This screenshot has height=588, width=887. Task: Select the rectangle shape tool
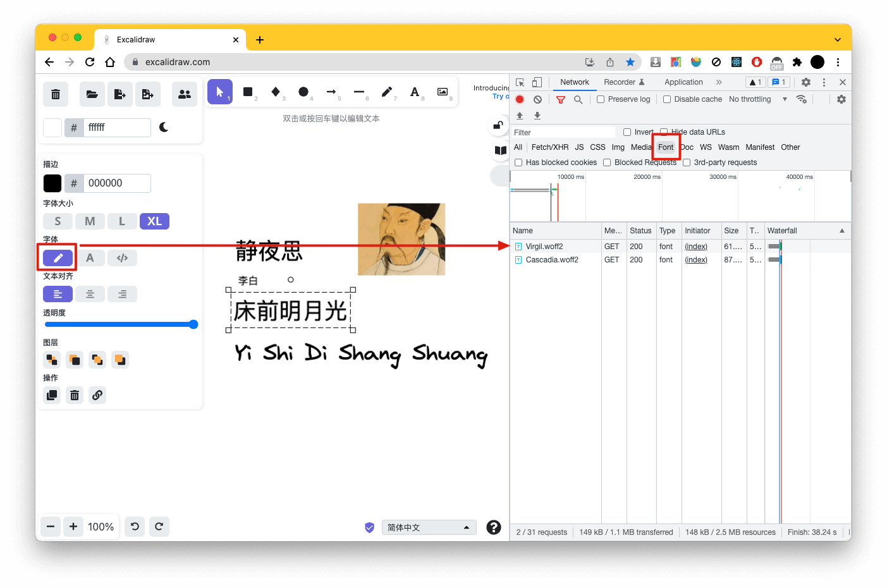coord(248,92)
